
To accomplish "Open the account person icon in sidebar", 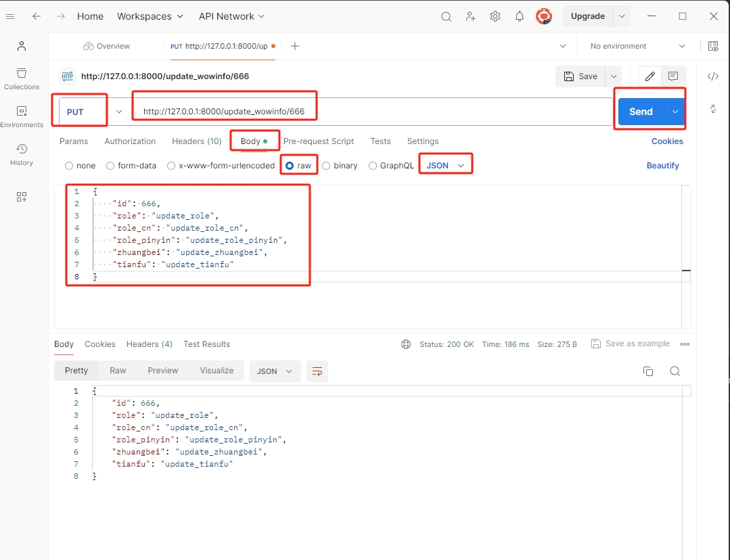I will [x=22, y=45].
